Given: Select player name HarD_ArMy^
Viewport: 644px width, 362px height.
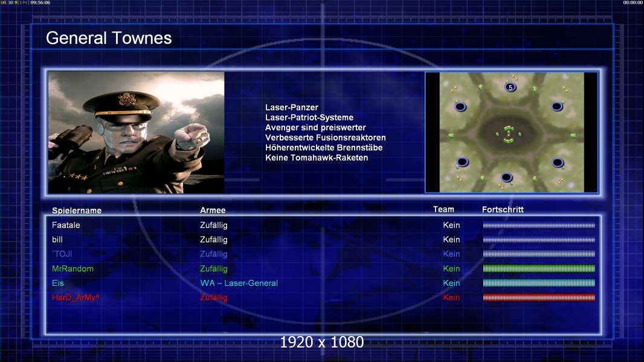Looking at the screenshot, I should (x=76, y=297).
